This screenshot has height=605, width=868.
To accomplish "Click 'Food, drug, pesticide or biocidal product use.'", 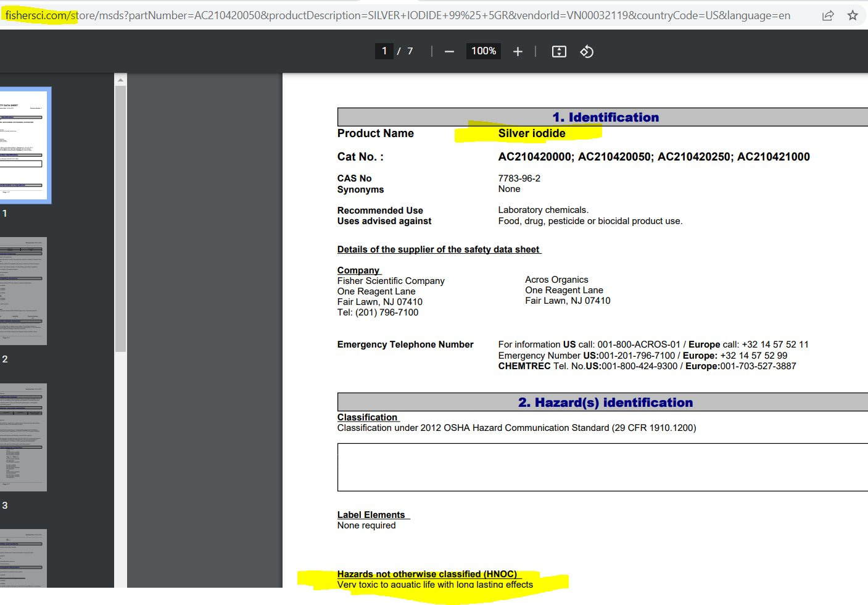I will [590, 221].
